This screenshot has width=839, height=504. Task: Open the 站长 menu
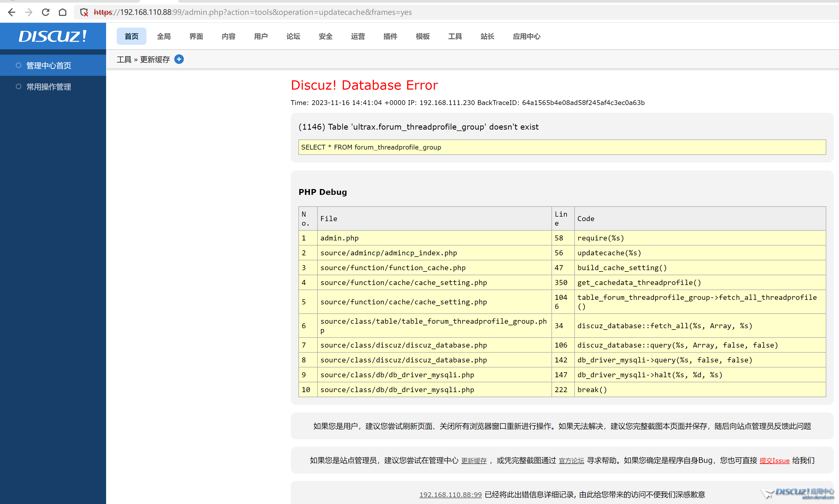[x=487, y=36]
